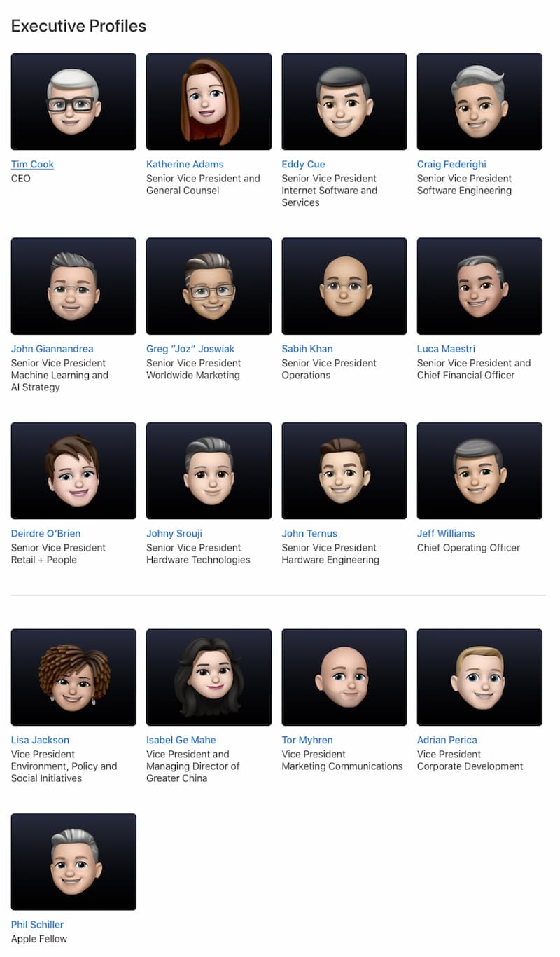560x957 pixels.
Task: Follow the John Ternus profile link
Action: point(309,534)
